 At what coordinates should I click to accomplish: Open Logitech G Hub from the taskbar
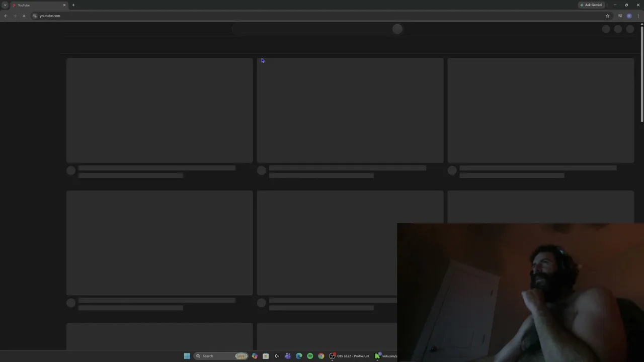click(277, 356)
